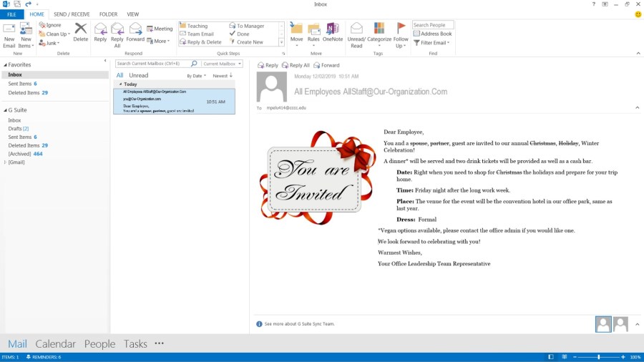Open the Filter Email dropdown
The image size is (644, 362).
(x=431, y=43)
